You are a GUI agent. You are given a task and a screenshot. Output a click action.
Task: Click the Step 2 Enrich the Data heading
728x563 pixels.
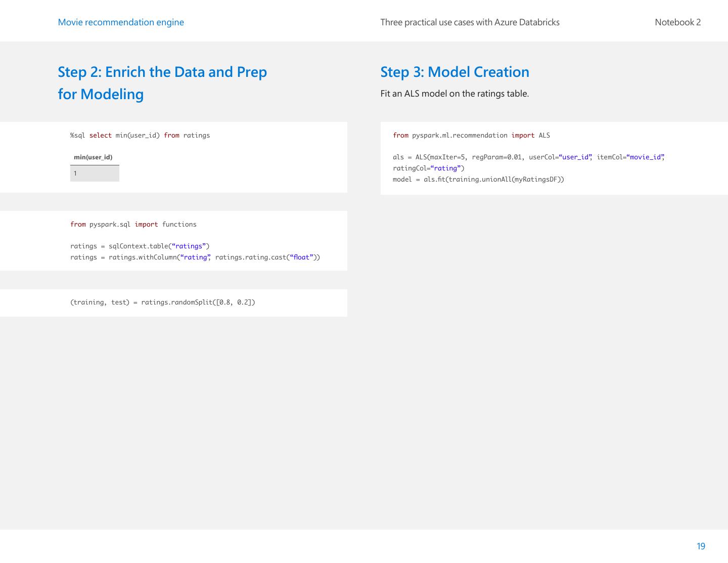(162, 83)
